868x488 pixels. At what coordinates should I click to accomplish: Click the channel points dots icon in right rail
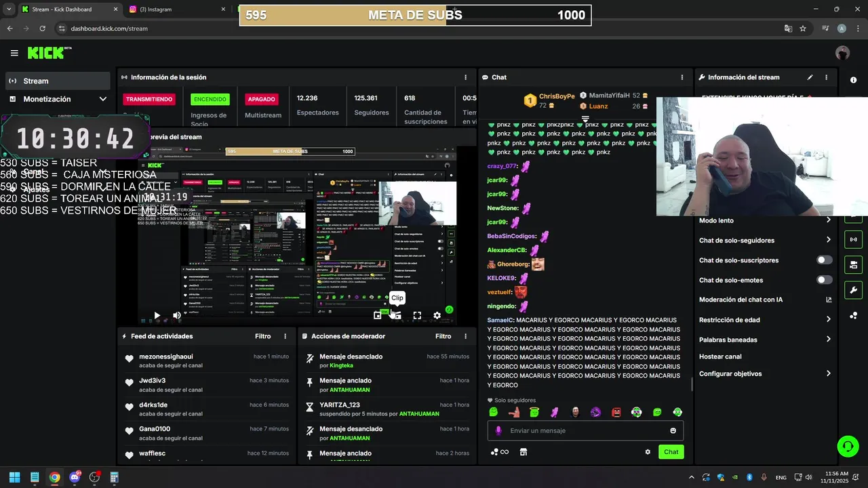click(853, 316)
